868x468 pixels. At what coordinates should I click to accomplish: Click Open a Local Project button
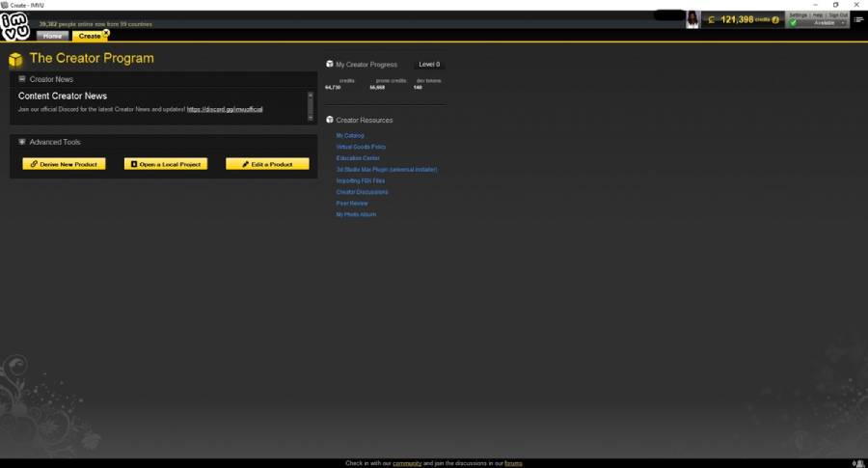coord(166,164)
